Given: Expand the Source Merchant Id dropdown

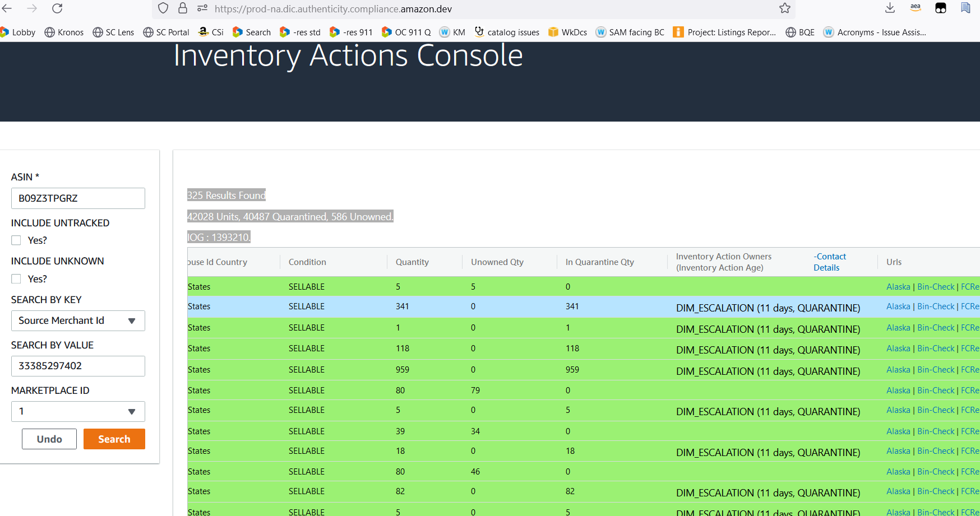Looking at the screenshot, I should (78, 321).
